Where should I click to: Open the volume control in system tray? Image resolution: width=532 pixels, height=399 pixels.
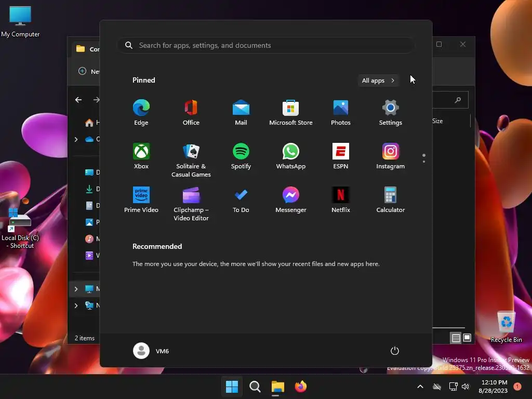coord(465,387)
